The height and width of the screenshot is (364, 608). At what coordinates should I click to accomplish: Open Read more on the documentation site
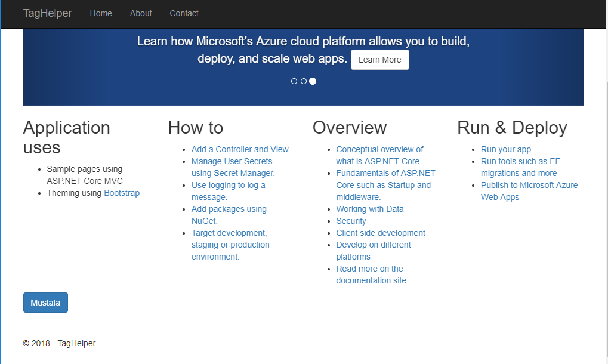tap(371, 274)
